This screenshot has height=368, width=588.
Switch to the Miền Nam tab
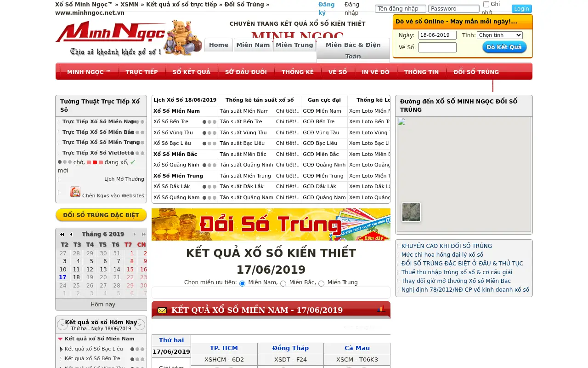(253, 45)
